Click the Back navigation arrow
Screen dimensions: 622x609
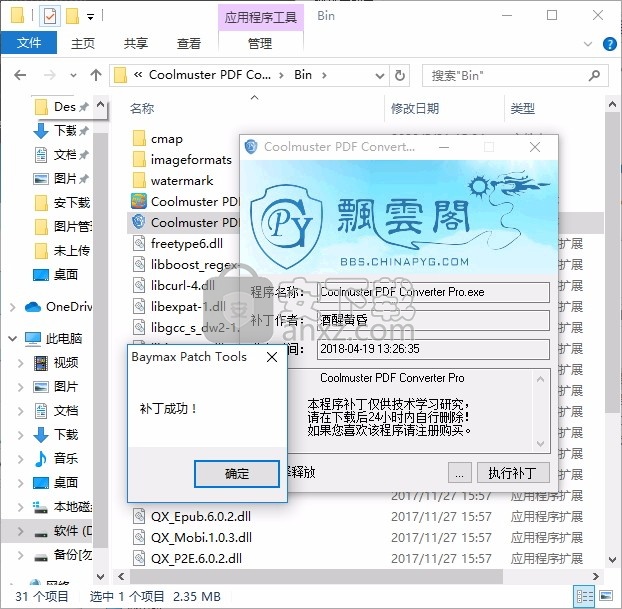(x=20, y=75)
